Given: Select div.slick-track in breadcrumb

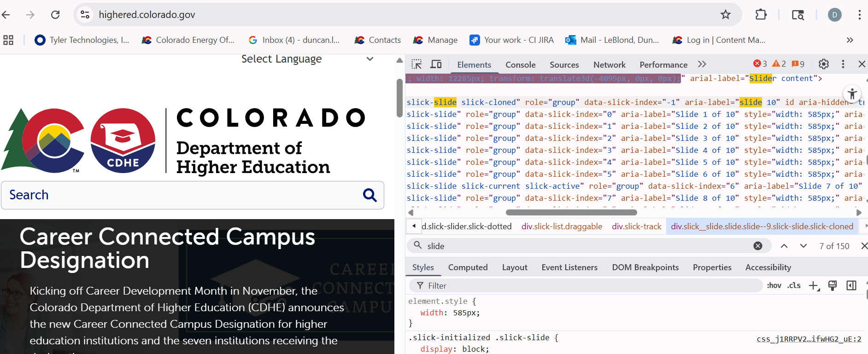Looking at the screenshot, I should 636,226.
